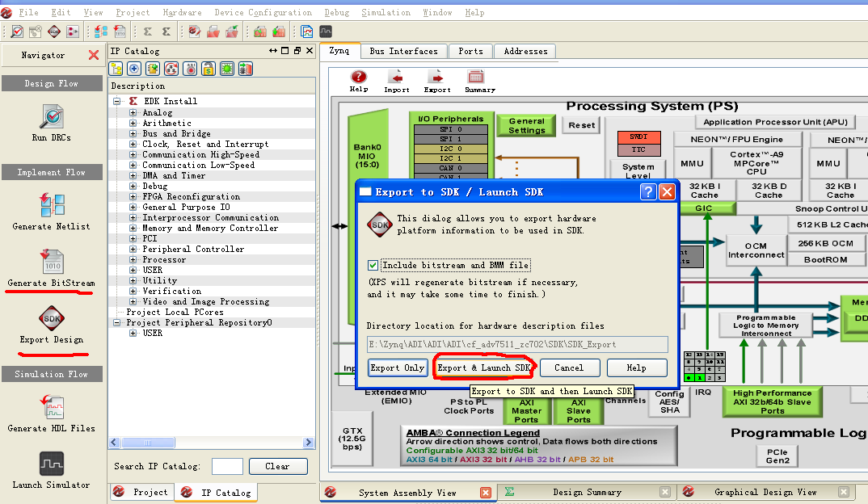Click the Export Only button
This screenshot has height=504, width=868.
[x=397, y=367]
